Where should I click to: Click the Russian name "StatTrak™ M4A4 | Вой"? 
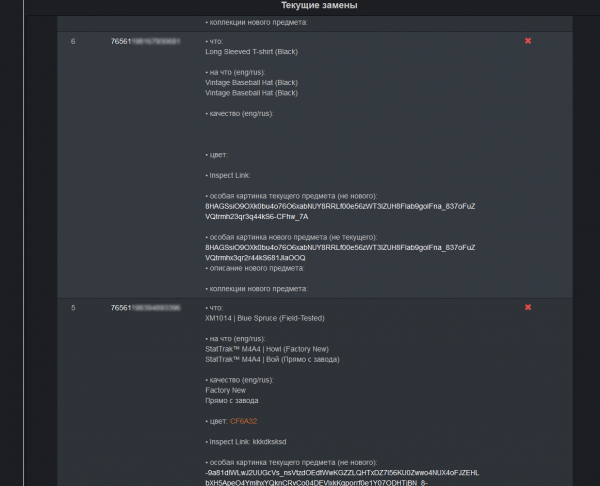coord(269,358)
